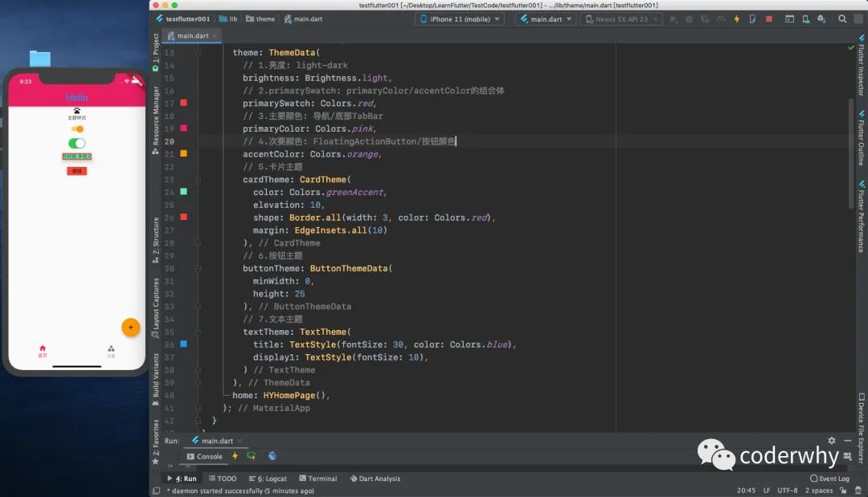
Task: Trigger Flutter hot reload with the lightning icon
Action: (x=736, y=18)
